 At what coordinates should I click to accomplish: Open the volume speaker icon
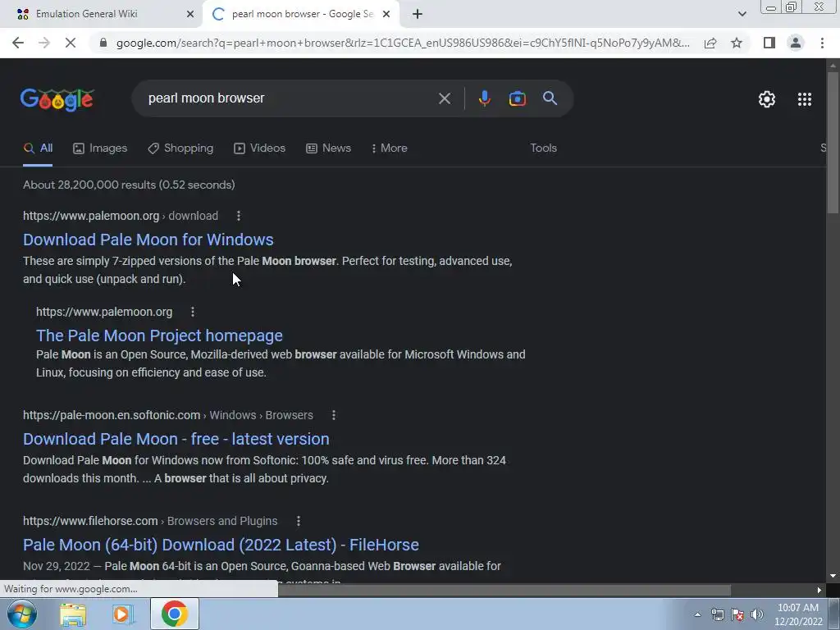coord(757,614)
